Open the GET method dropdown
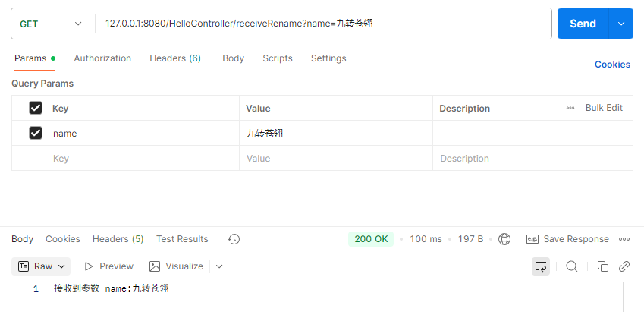The image size is (644, 312). tap(51, 24)
